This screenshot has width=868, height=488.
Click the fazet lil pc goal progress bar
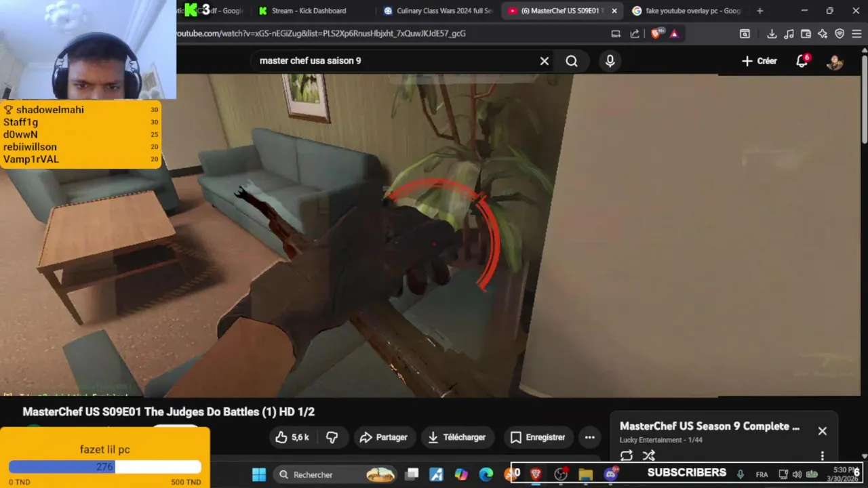click(105, 467)
